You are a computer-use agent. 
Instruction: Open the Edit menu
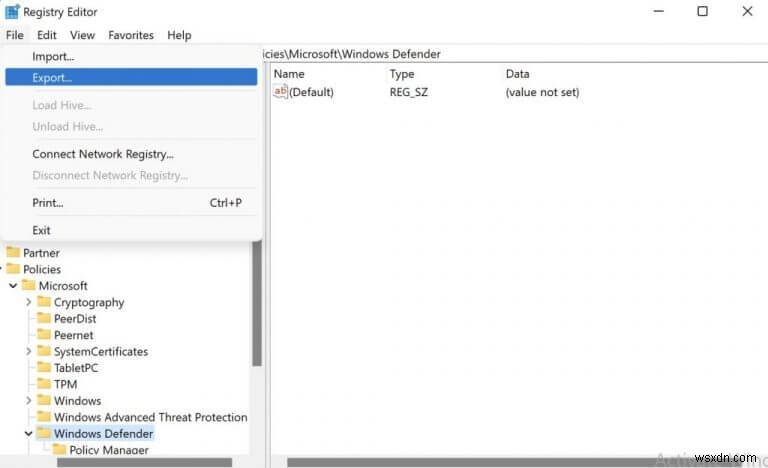click(x=47, y=35)
